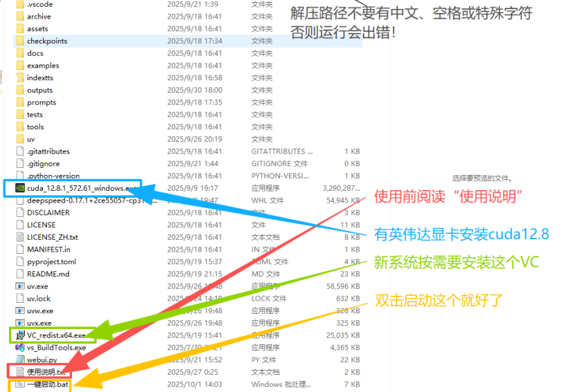567x392 pixels.
Task: Select the pyproject.toml file
Action: (x=52, y=262)
